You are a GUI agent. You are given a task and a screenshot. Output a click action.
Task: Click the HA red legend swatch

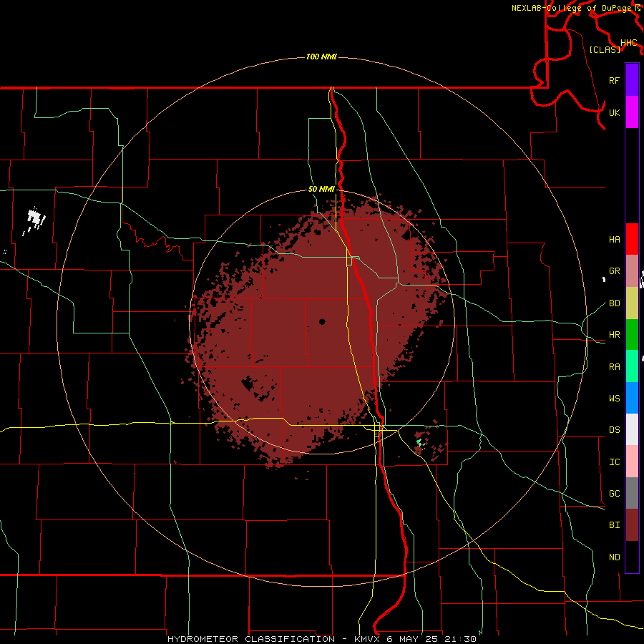click(x=632, y=239)
